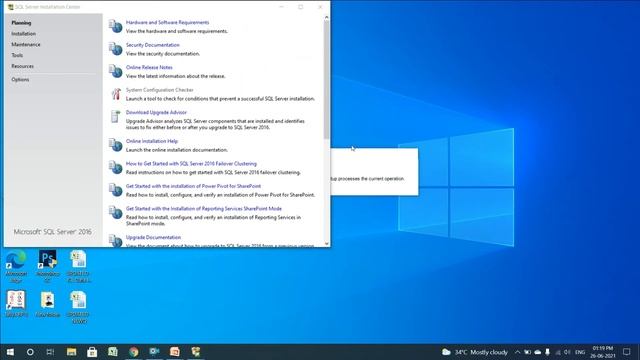Select the Photoshop CC desktop shortcut
This screenshot has height=360, width=640.
pyautogui.click(x=48, y=266)
